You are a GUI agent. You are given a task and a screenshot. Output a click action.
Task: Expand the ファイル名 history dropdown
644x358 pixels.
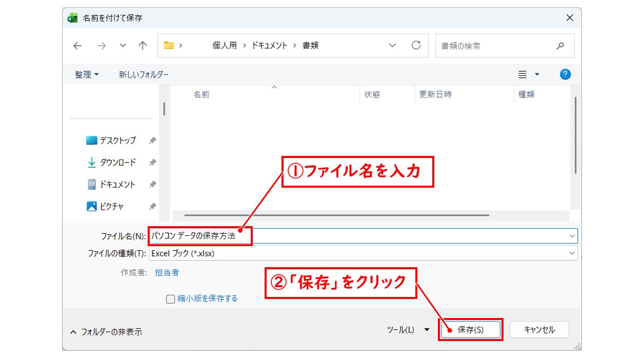[573, 236]
